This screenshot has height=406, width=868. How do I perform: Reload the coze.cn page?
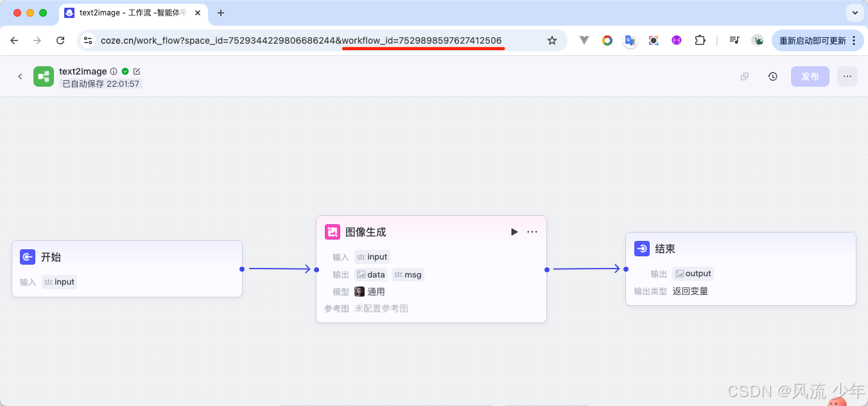(60, 40)
